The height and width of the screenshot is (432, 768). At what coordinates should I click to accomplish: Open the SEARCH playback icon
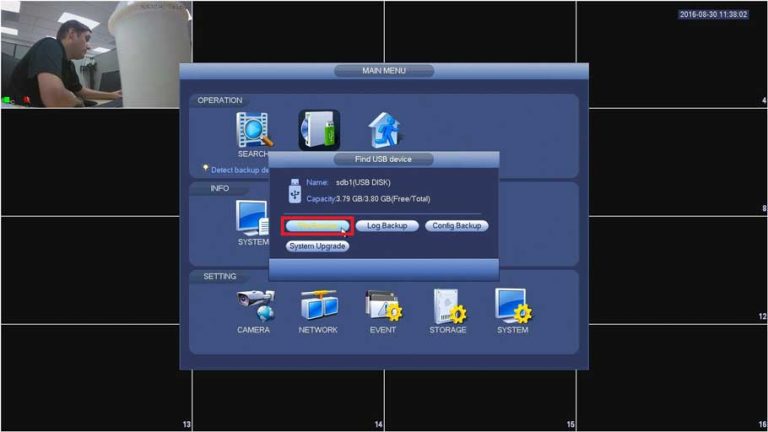point(254,130)
